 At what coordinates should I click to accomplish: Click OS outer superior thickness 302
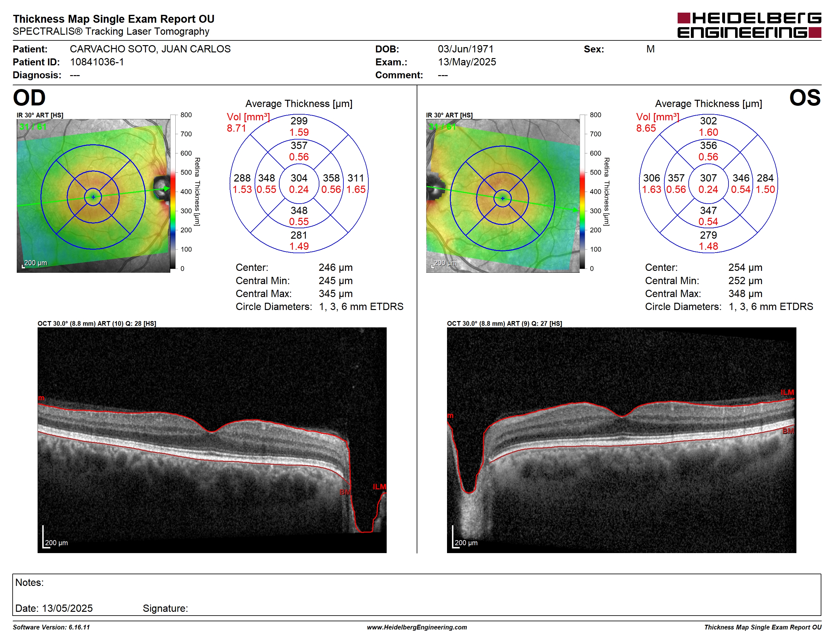tap(708, 121)
